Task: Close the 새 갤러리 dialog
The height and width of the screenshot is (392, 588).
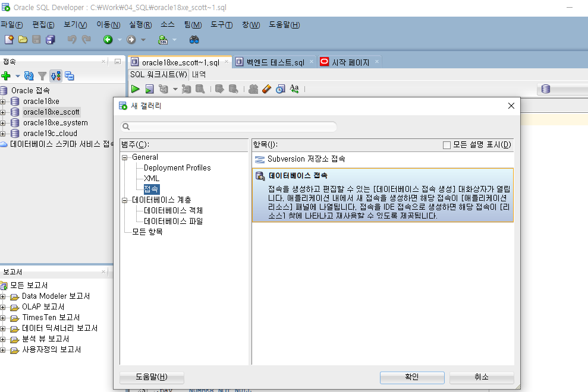Action: point(511,106)
